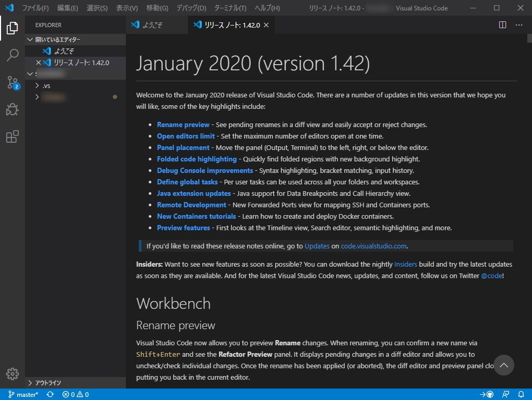Follow the Preview features link
Viewport: 532px width, 400px height.
tap(183, 228)
